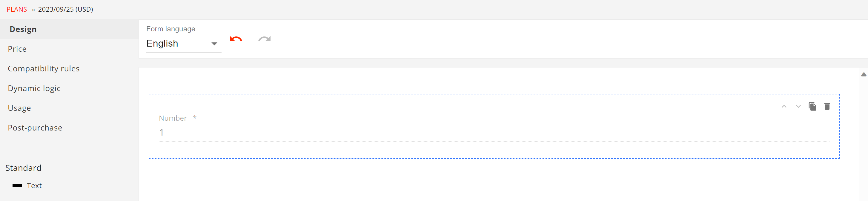Open the Form language dropdown
Viewport: 868px width, 201px height.
(184, 44)
